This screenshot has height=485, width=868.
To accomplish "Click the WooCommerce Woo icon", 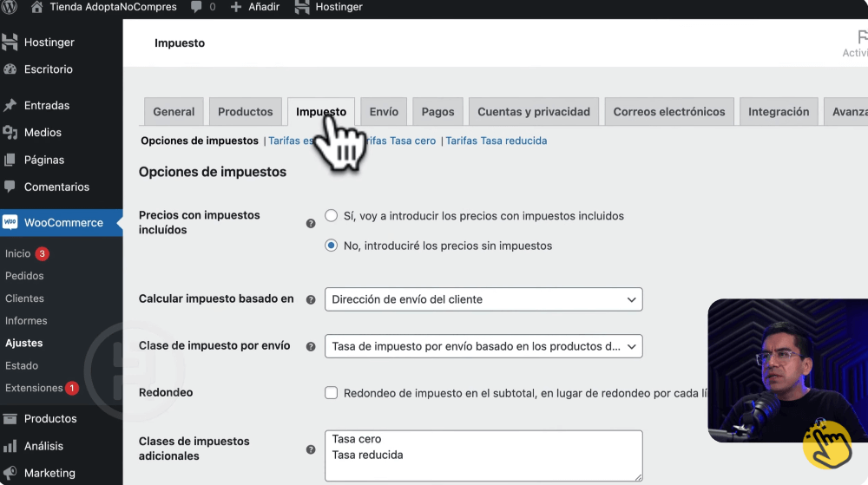I will [10, 222].
